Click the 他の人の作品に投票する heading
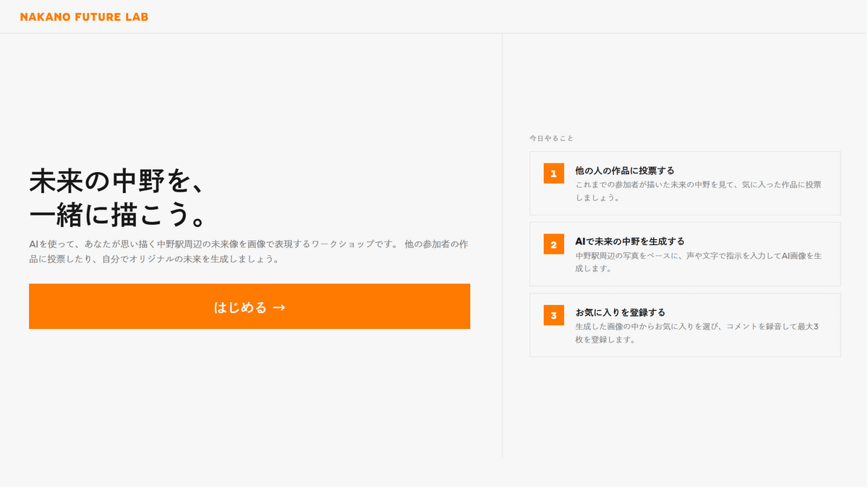The height and width of the screenshot is (488, 868). tap(625, 171)
